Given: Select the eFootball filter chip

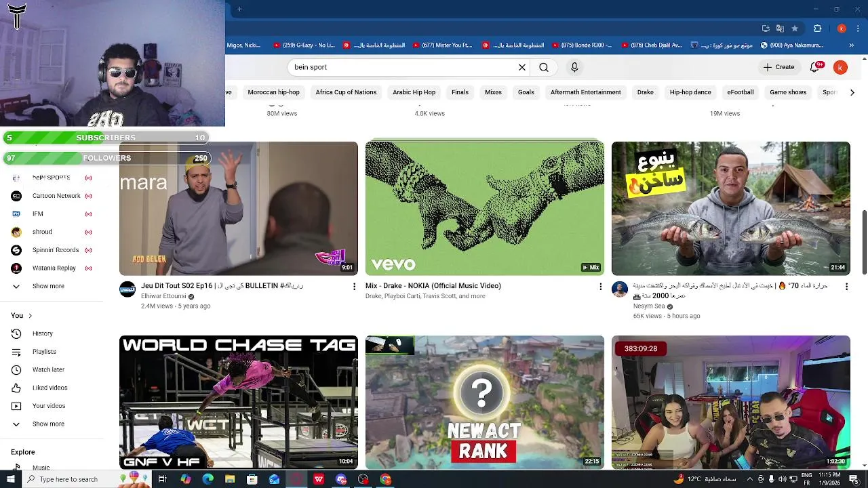Looking at the screenshot, I should pyautogui.click(x=741, y=92).
